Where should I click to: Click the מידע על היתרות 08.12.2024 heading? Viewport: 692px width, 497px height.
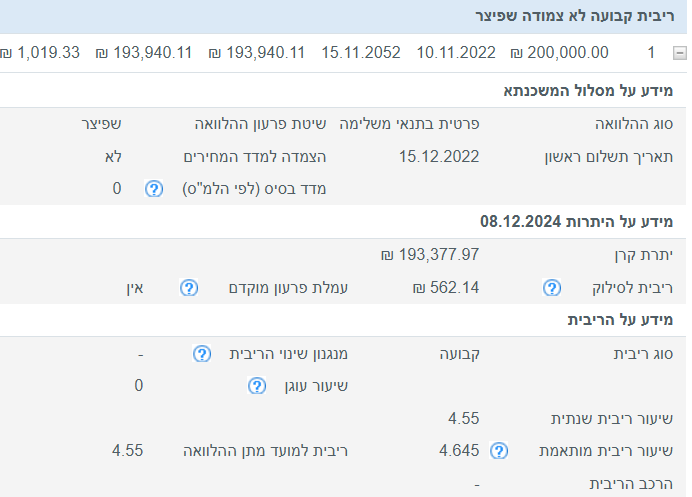(x=577, y=221)
